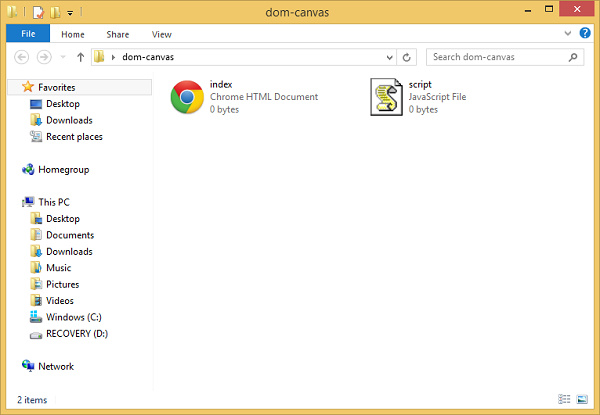
Task: Switch to details view in status bar
Action: click(564, 399)
